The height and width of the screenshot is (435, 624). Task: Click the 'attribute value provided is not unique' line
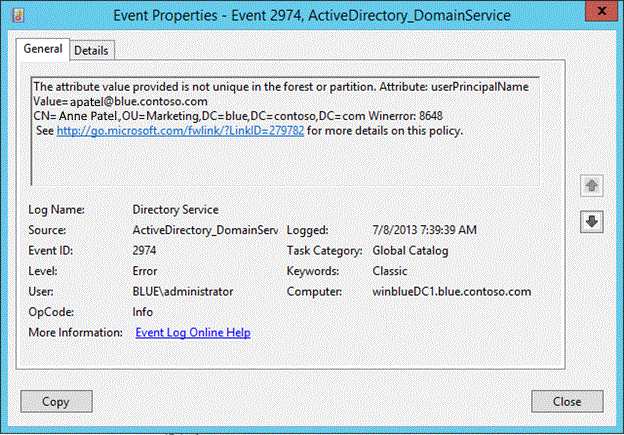point(281,87)
